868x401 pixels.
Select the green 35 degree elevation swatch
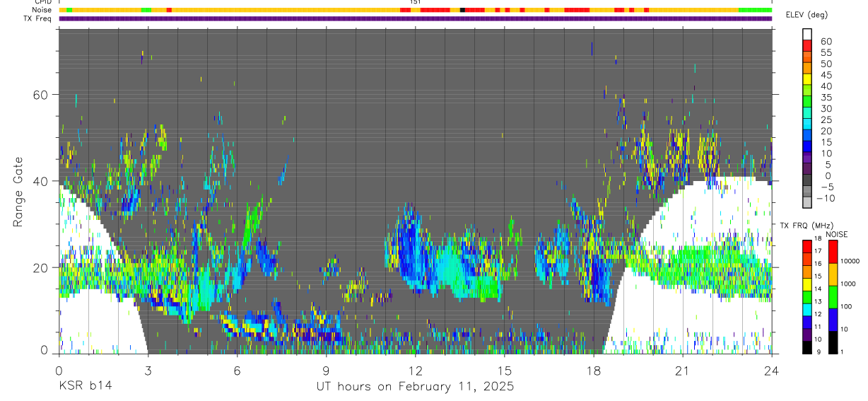click(807, 100)
